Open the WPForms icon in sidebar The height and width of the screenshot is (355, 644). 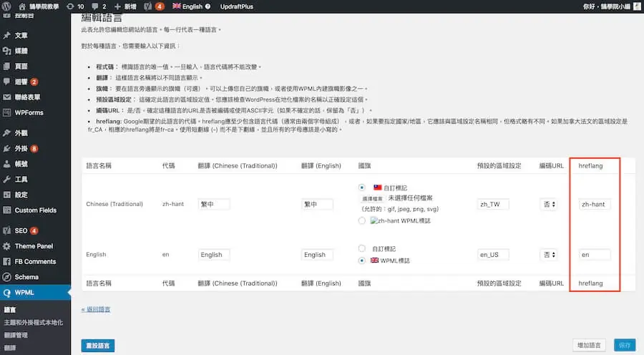click(6, 112)
